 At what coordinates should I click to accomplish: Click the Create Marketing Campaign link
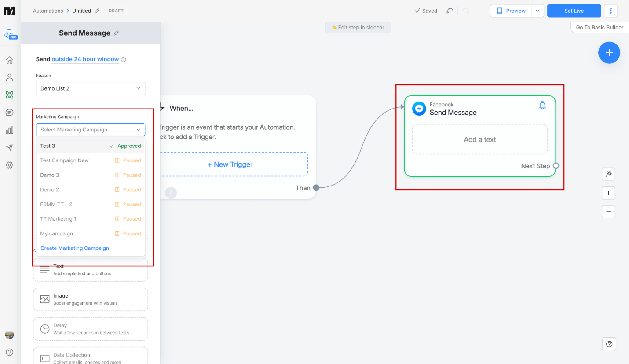74,248
